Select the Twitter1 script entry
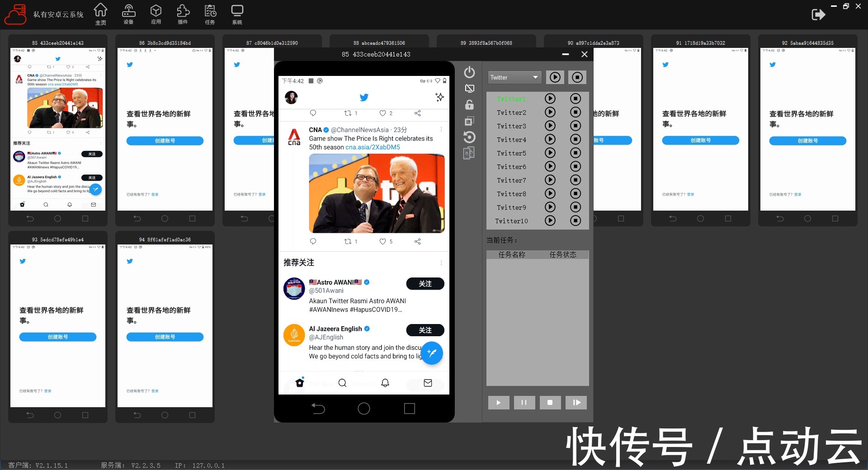This screenshot has width=868, height=470. tap(511, 99)
